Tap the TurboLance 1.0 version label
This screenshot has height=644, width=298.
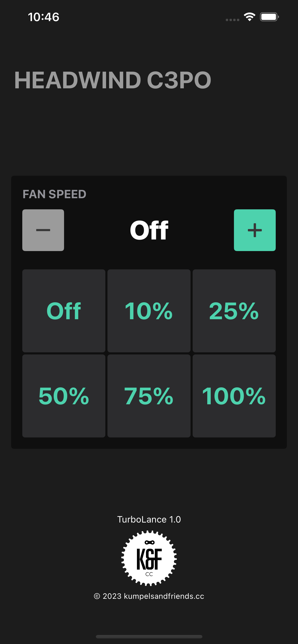149,519
